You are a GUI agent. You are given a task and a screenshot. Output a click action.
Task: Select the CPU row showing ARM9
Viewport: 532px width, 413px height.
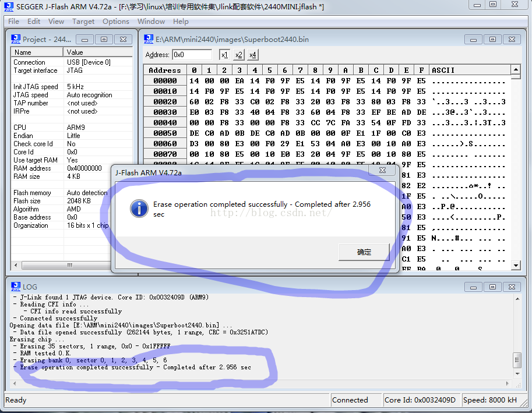[x=72, y=128]
